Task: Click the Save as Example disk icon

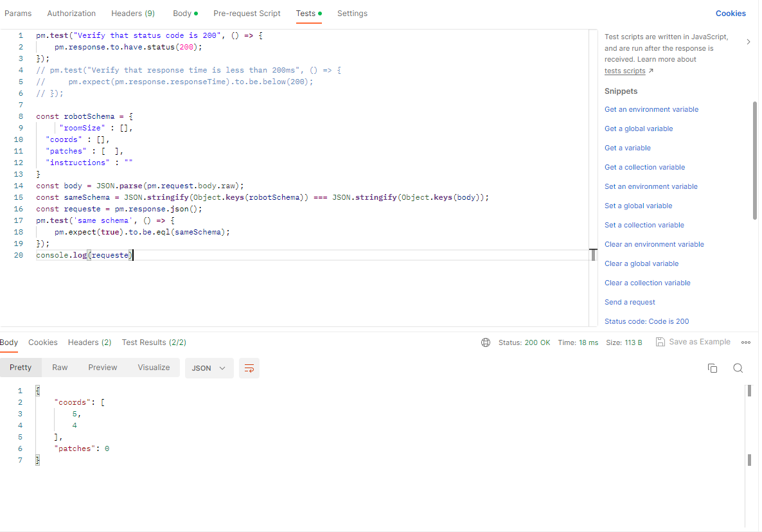Action: click(660, 342)
